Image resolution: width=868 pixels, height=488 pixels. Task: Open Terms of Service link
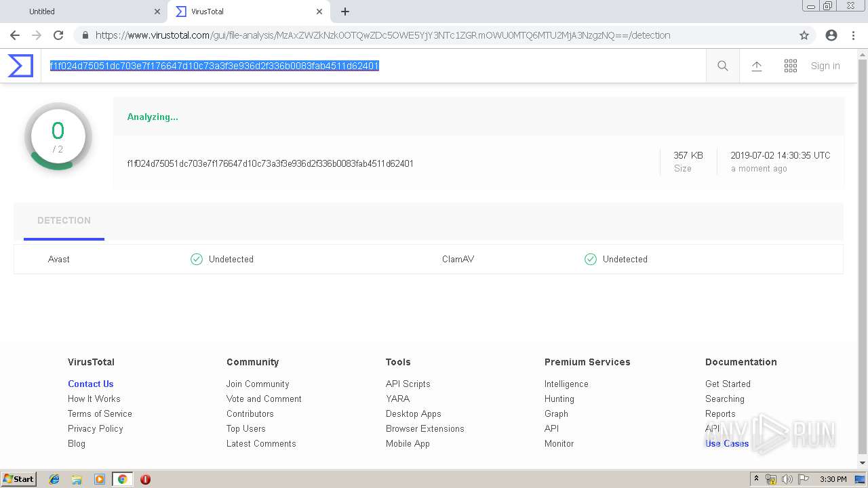click(x=100, y=413)
